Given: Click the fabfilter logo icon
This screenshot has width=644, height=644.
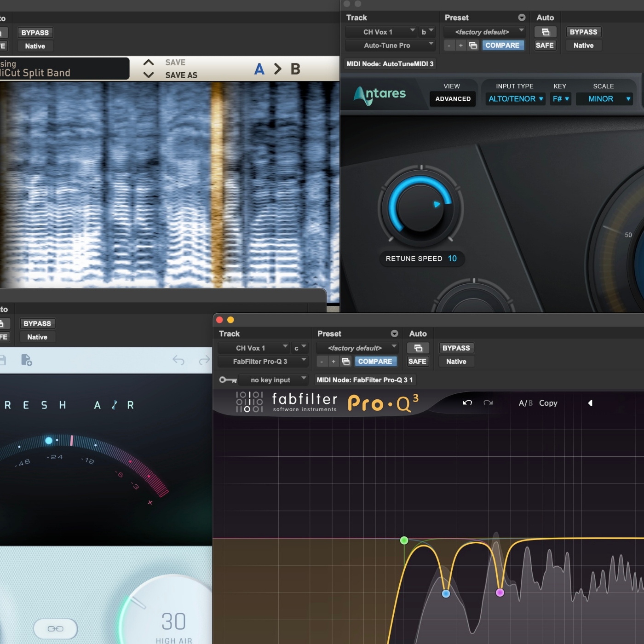Looking at the screenshot, I should 249,402.
